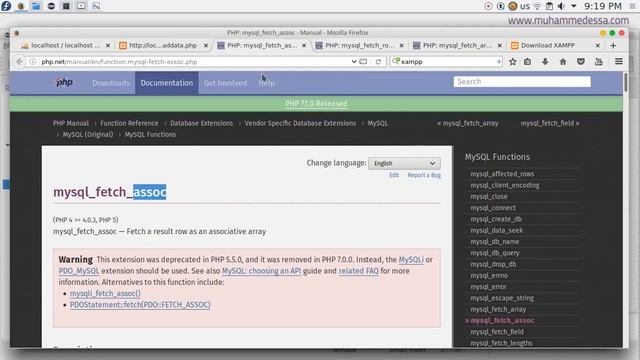Click the Report a Bug link
Image resolution: width=640 pixels, height=360 pixels.
[424, 175]
